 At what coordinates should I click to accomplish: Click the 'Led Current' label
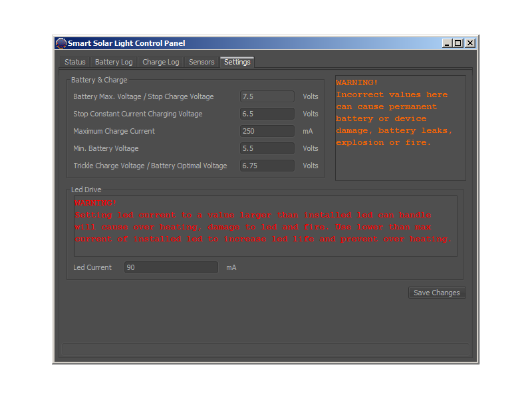tap(92, 268)
